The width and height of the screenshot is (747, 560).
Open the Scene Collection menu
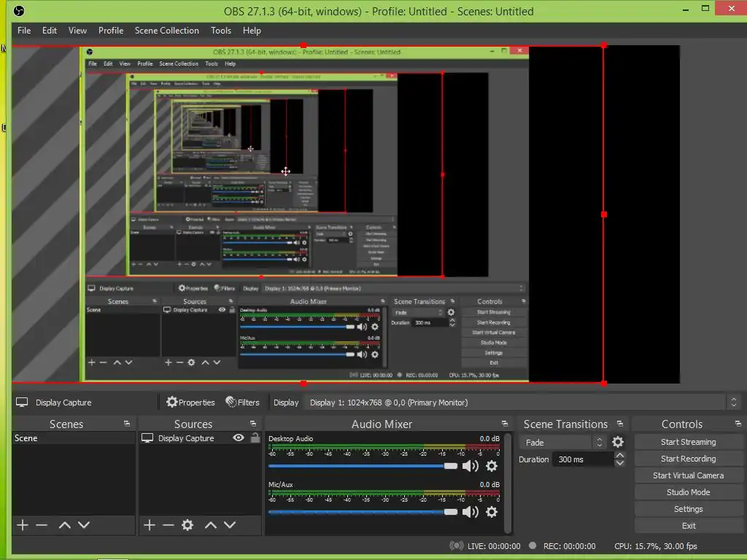pyautogui.click(x=167, y=31)
